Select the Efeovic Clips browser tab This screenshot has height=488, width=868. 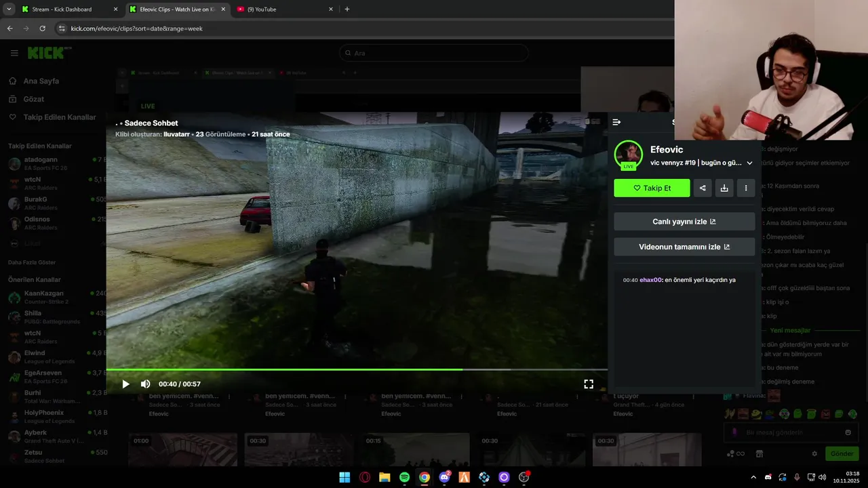click(178, 9)
